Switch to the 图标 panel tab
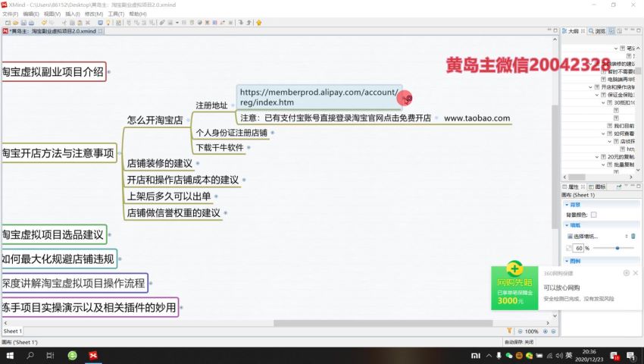This screenshot has width=644, height=364. 597,187
